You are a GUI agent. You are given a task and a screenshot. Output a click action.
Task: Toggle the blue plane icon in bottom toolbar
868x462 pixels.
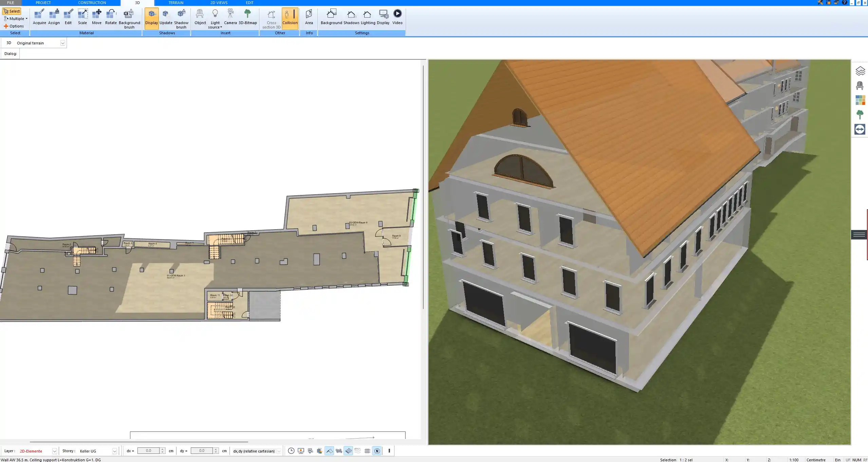coord(348,451)
